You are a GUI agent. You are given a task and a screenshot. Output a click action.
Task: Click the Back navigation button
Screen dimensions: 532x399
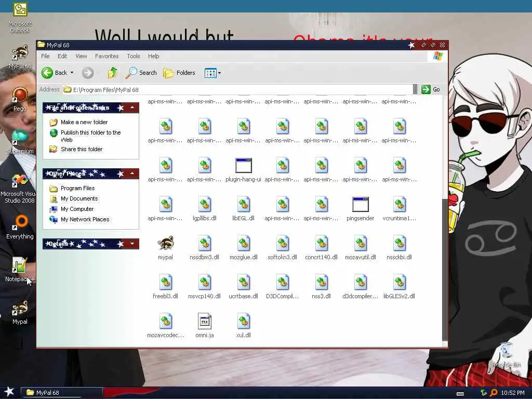[x=54, y=73]
